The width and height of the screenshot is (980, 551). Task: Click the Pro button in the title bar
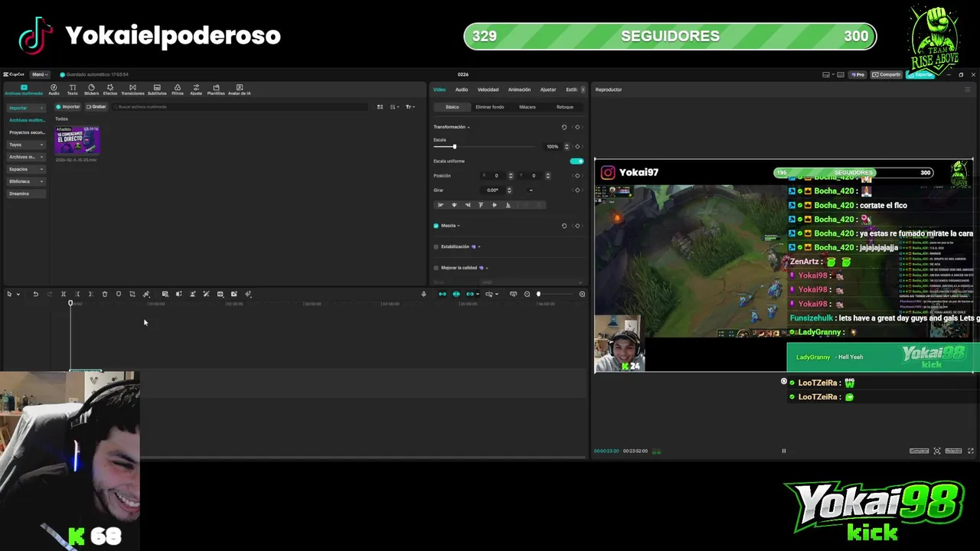pyautogui.click(x=857, y=74)
